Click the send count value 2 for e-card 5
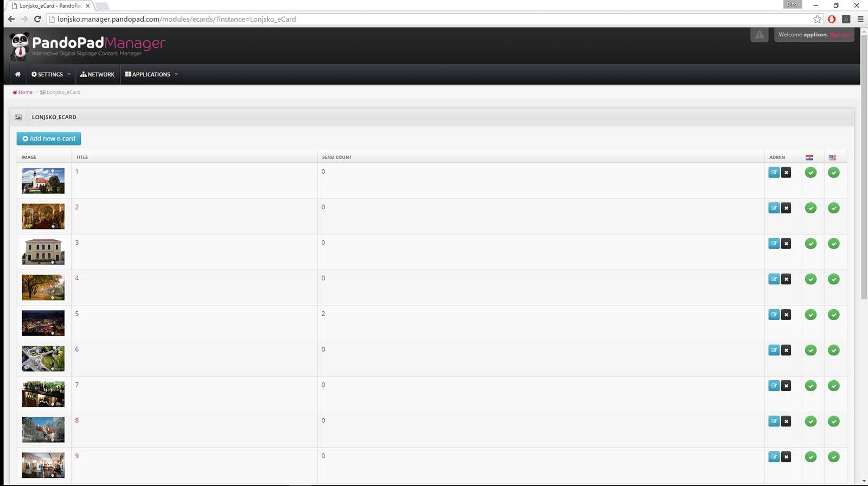The image size is (868, 486). [x=323, y=314]
